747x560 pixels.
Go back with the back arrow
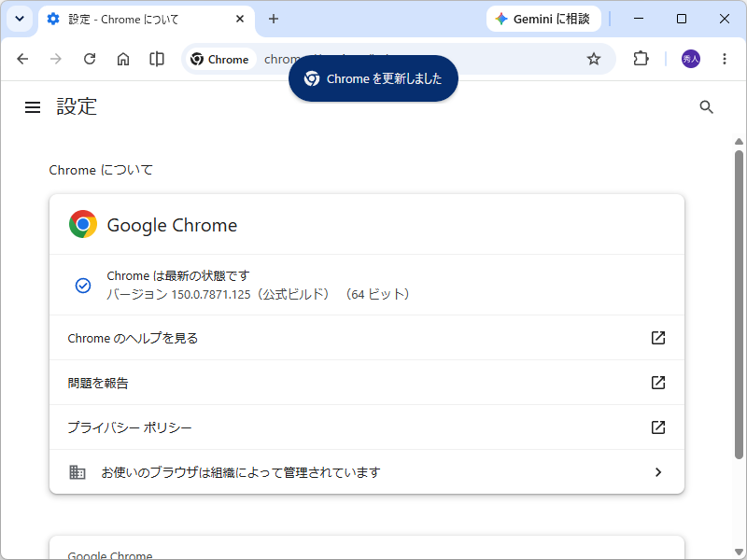tap(22, 59)
